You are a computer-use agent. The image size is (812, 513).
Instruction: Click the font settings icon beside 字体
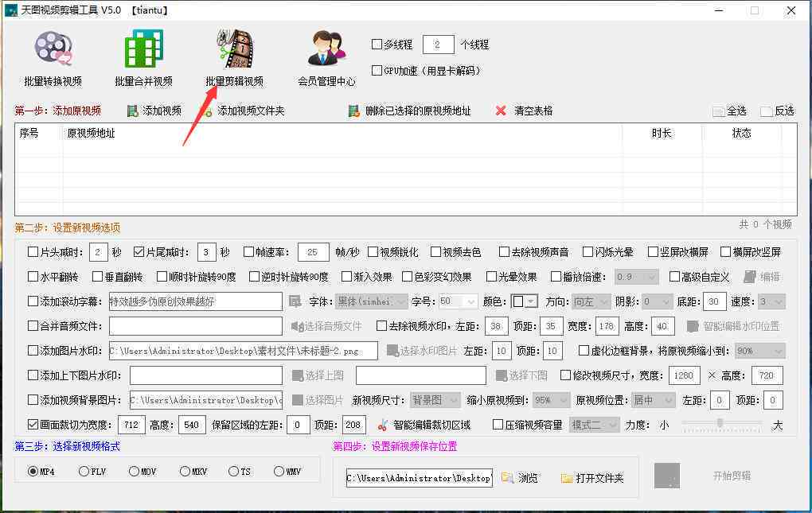(295, 301)
